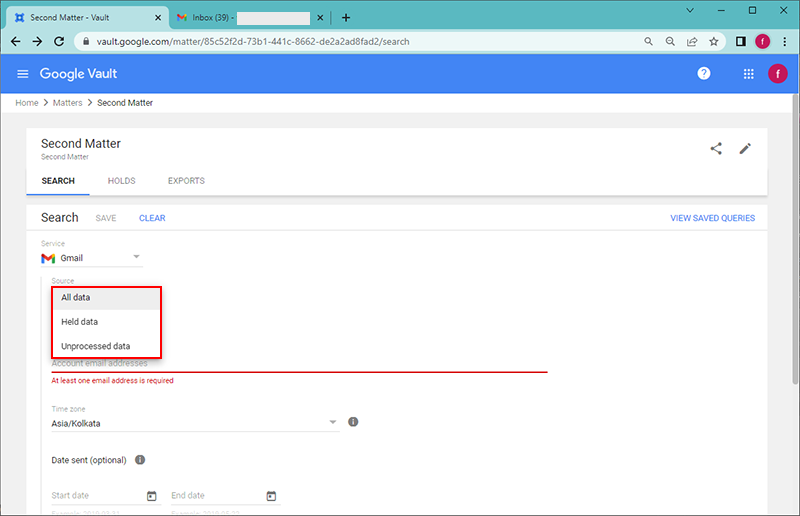This screenshot has height=516, width=800.
Task: Click the Account email addresses field
Action: [x=299, y=364]
